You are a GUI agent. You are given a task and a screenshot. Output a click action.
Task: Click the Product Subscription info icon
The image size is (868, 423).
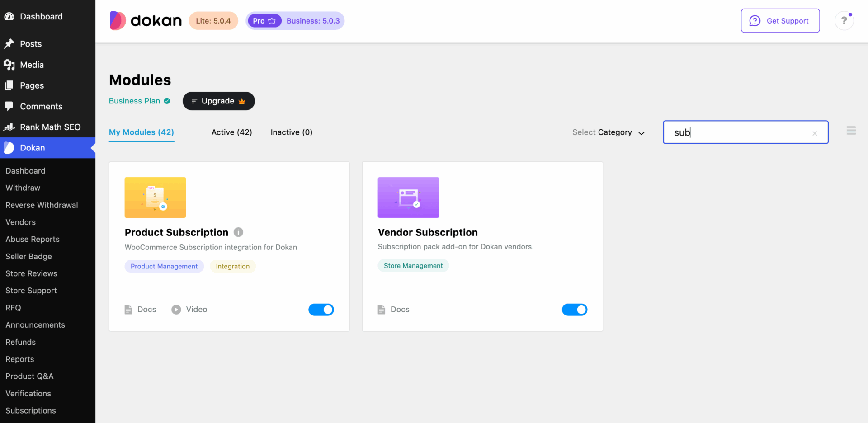click(x=238, y=232)
